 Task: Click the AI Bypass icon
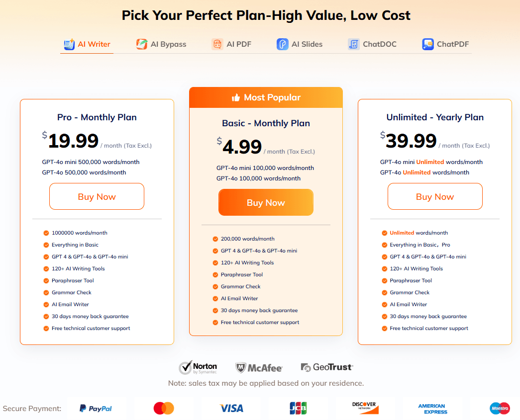[x=142, y=44]
